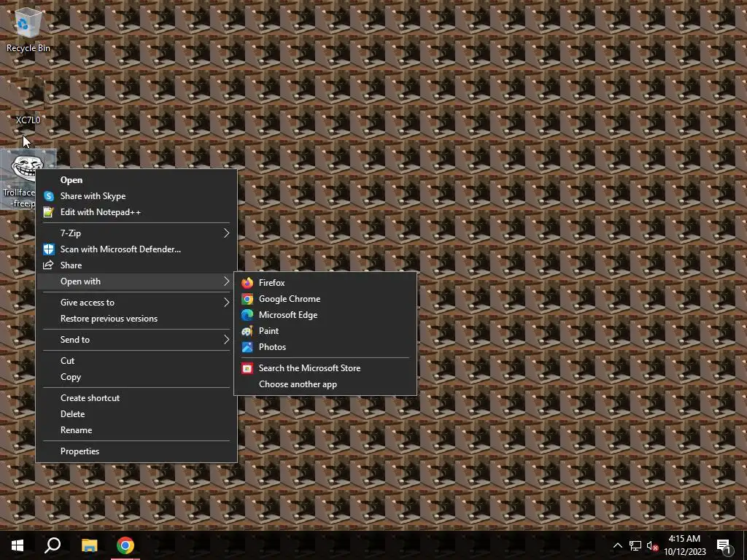Expand the 7-Zip submenu arrow

[x=226, y=233]
